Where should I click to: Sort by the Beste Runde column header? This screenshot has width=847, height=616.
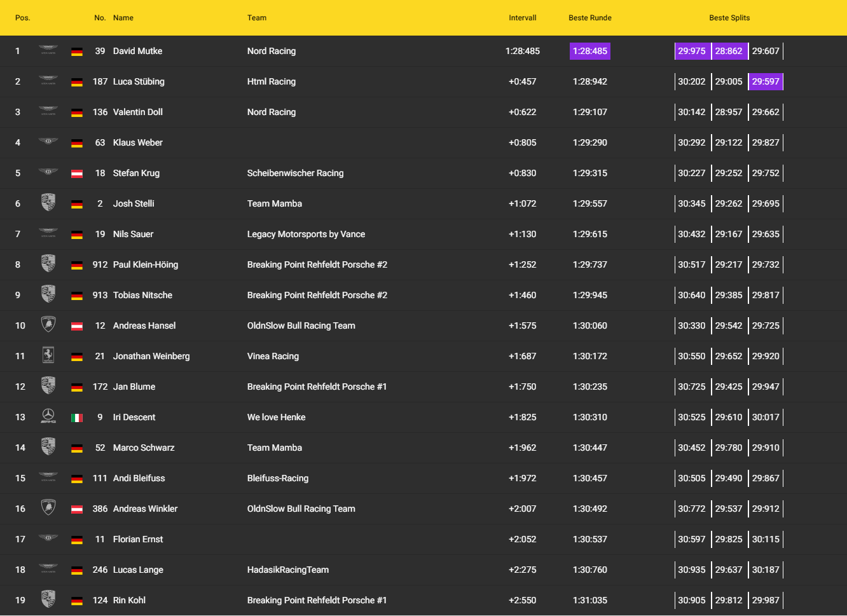pos(589,18)
